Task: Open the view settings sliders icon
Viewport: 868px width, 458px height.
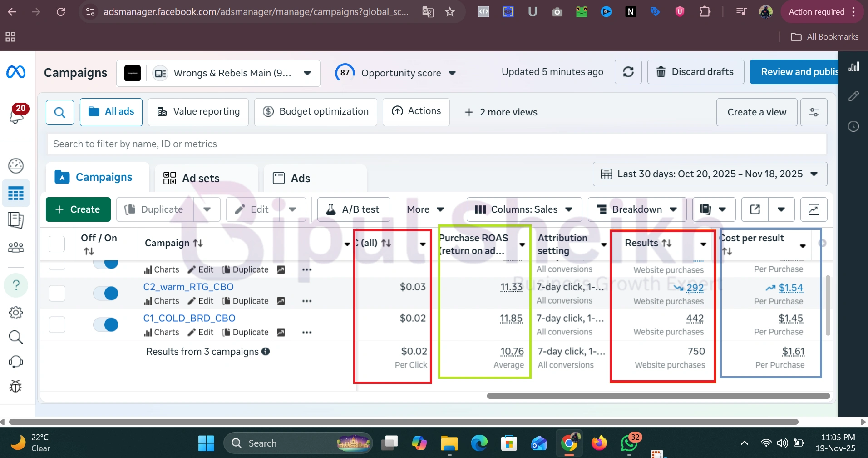Action: coord(814,112)
